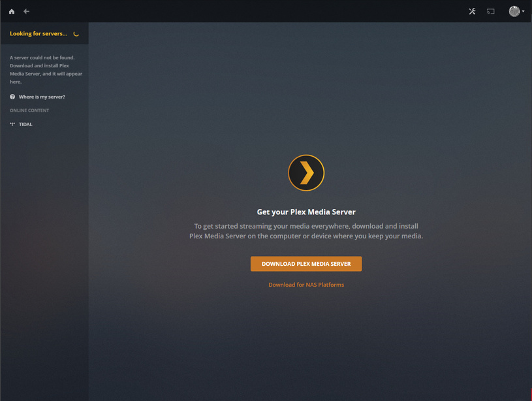Click the question mark help icon
Viewport: 532px width, 401px height.
pyautogui.click(x=12, y=97)
